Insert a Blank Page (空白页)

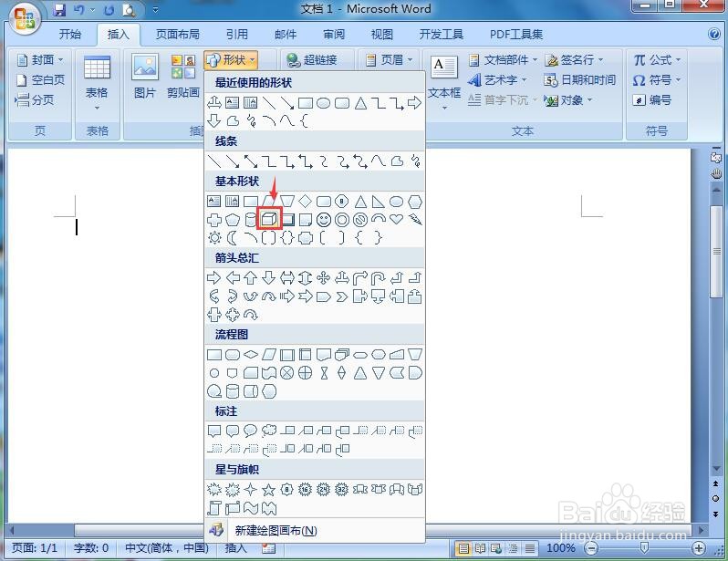tap(40, 80)
